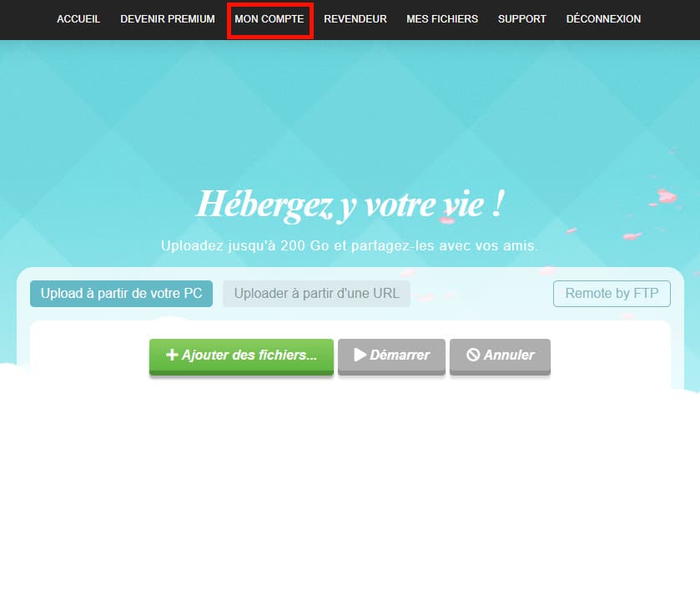This screenshot has height=590, width=700.
Task: Log out using DÉCONNEXION
Action: click(x=603, y=19)
